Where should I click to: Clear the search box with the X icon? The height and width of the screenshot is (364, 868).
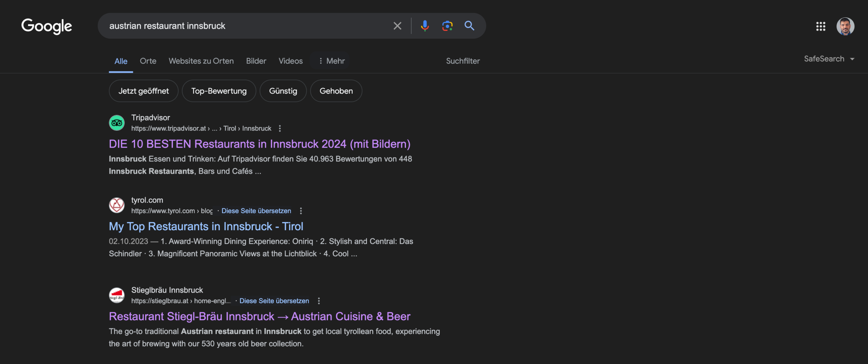point(397,26)
